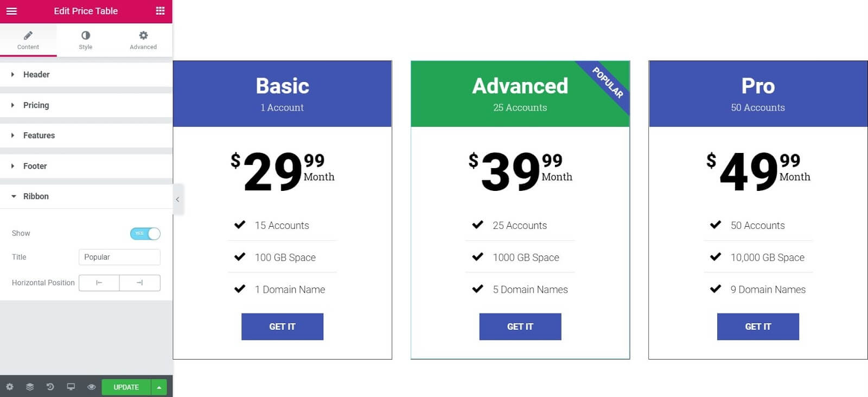Select the Style pencil-contrast icon

coord(85,39)
